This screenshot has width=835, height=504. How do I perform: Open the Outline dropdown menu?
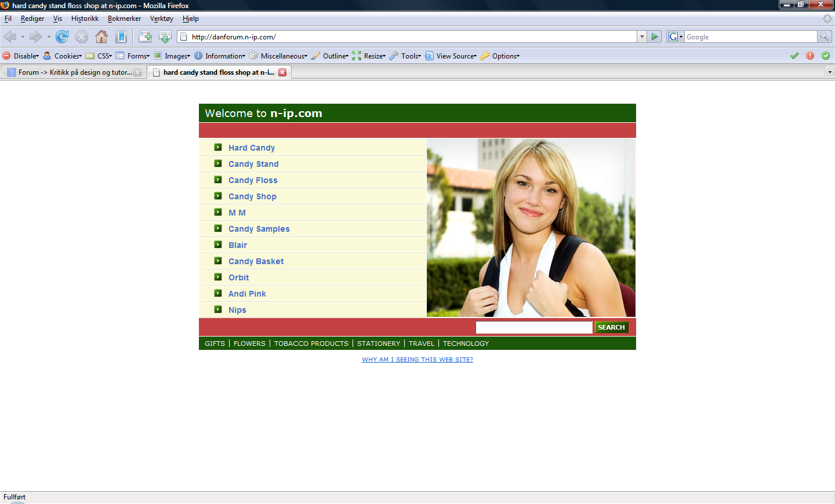pos(330,56)
